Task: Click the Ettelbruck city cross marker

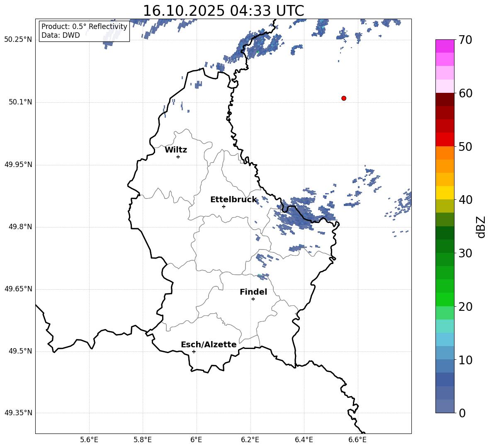Action: [x=224, y=206]
